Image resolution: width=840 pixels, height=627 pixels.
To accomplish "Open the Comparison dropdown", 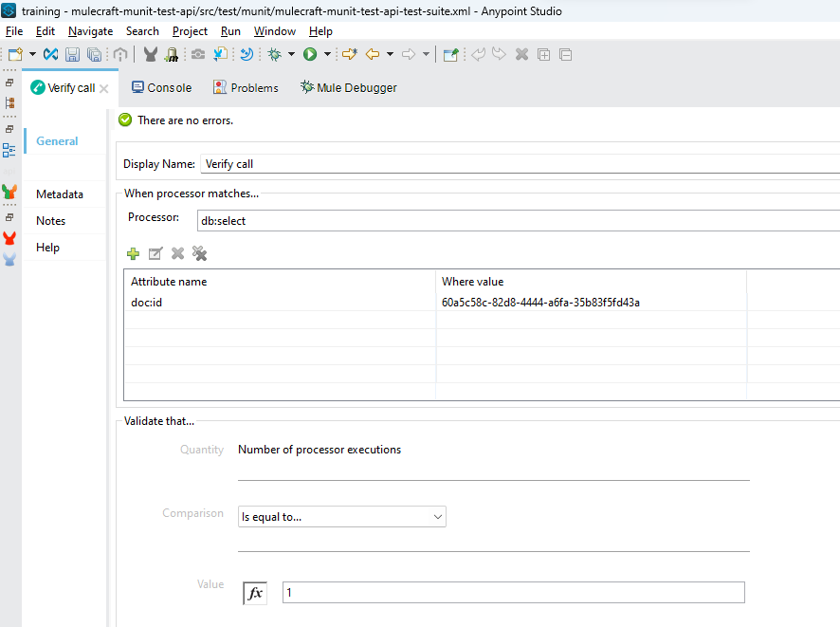I will pos(341,517).
